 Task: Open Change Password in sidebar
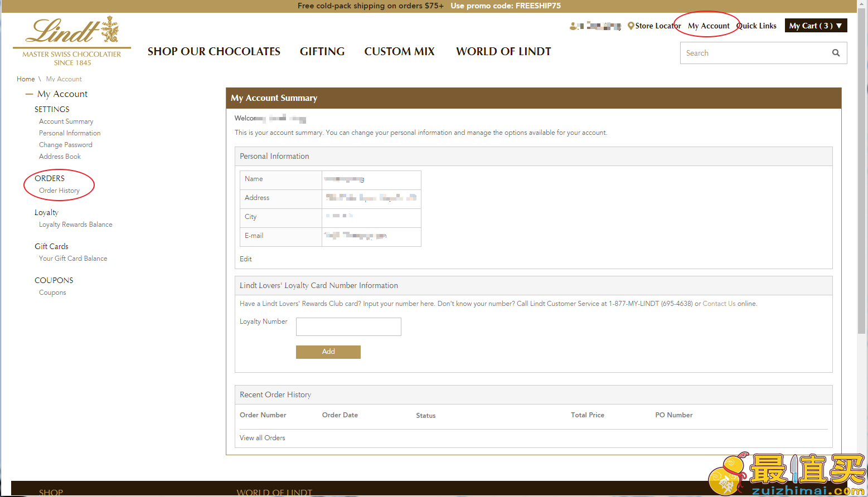[x=66, y=145]
